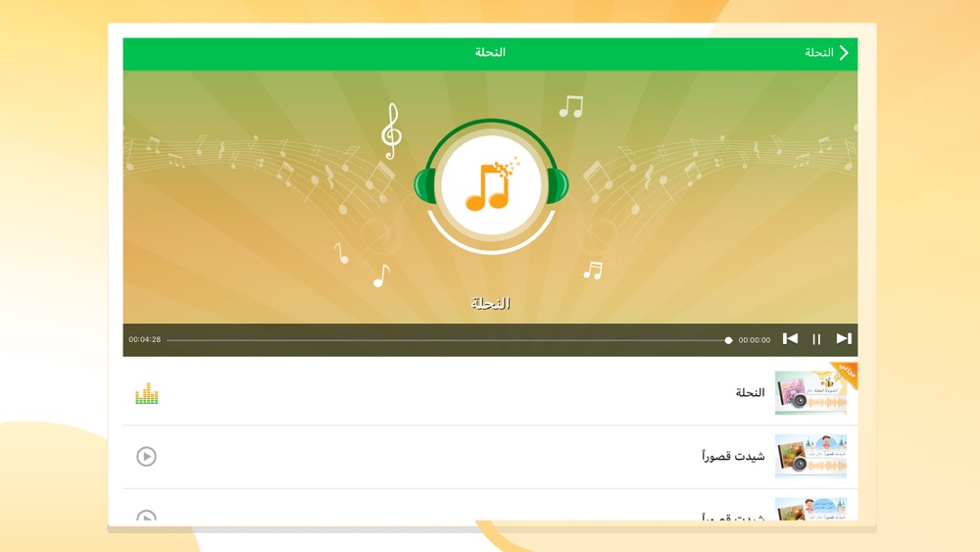Play the شيدت قصوراً track
The width and height of the screenshot is (980, 552).
[x=146, y=456]
